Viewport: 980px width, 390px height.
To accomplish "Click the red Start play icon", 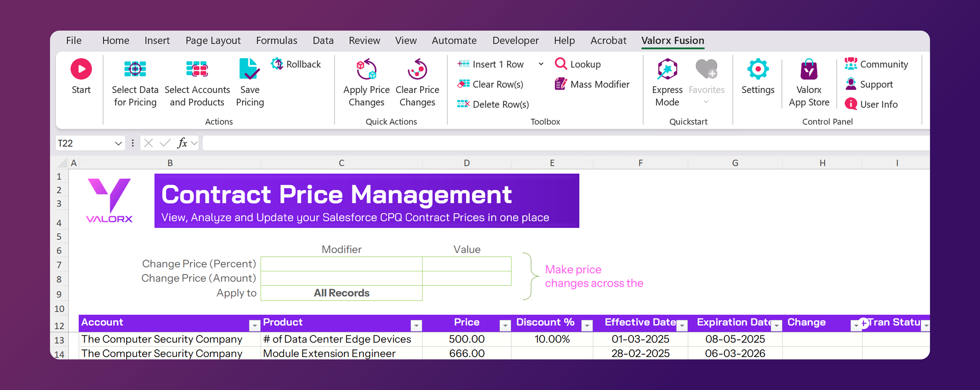I will tap(81, 69).
